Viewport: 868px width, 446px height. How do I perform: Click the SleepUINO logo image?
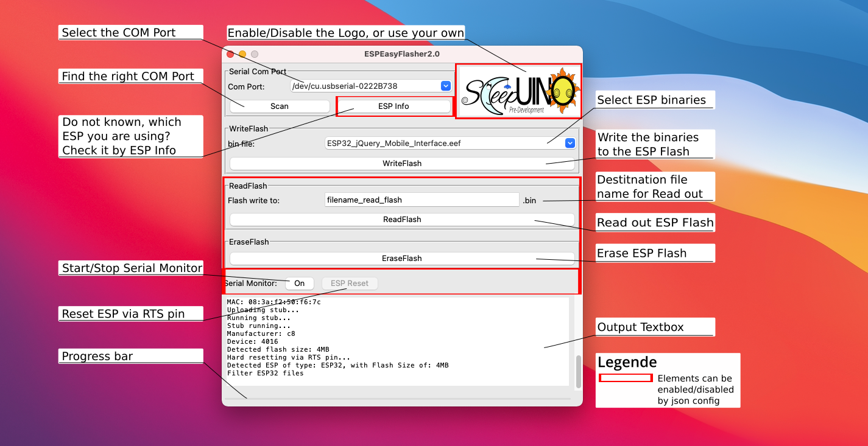click(x=518, y=91)
